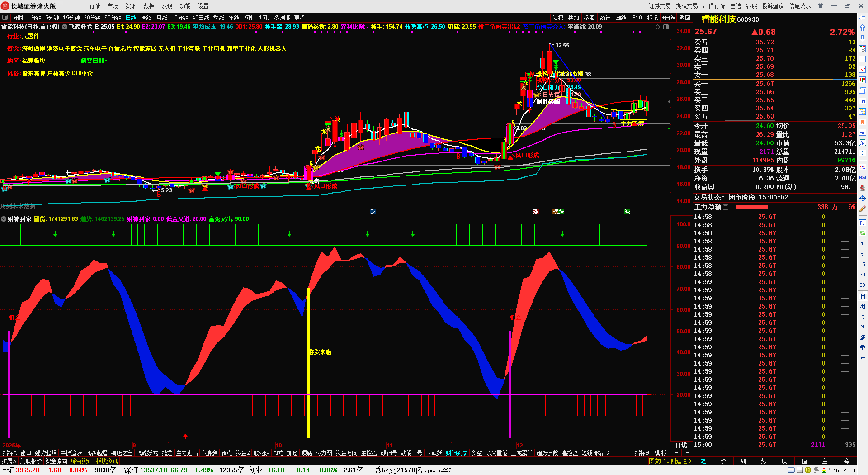Open the 模板 template menu

coord(661,453)
